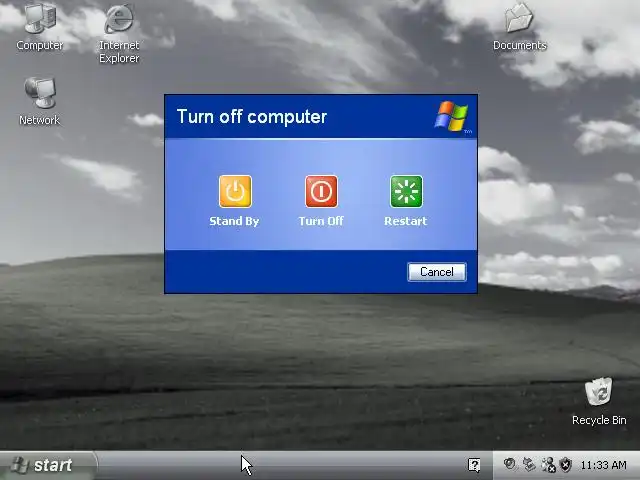Select the Computer desktop icon
The image size is (640, 480).
pyautogui.click(x=40, y=27)
